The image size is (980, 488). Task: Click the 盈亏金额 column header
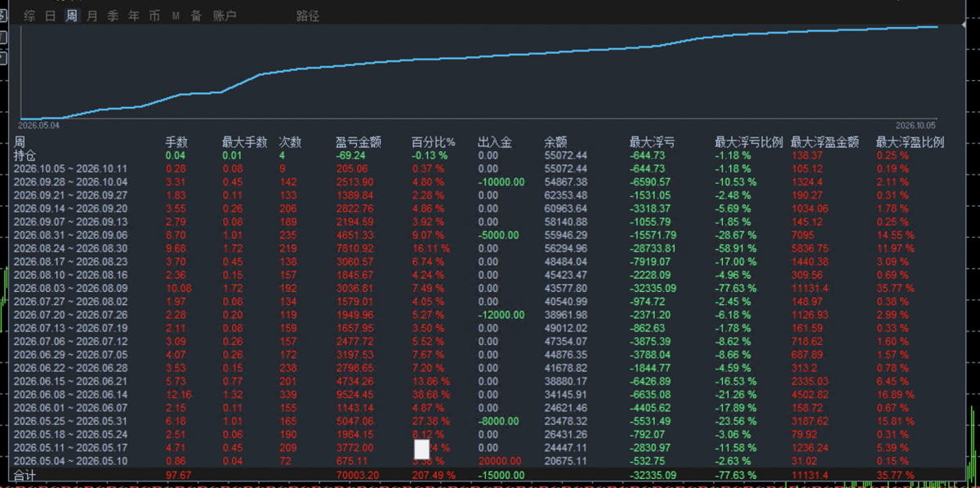pos(359,142)
